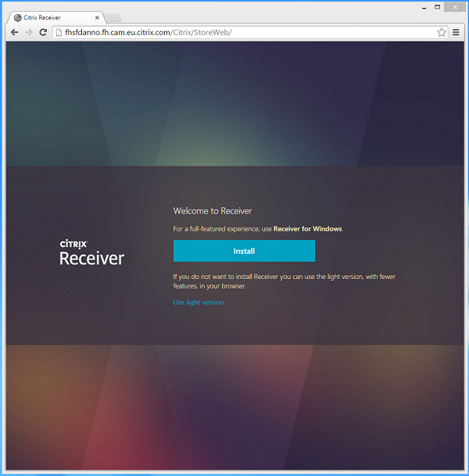Click the Welcome to Receiver heading
This screenshot has height=476, width=469.
[x=212, y=210]
